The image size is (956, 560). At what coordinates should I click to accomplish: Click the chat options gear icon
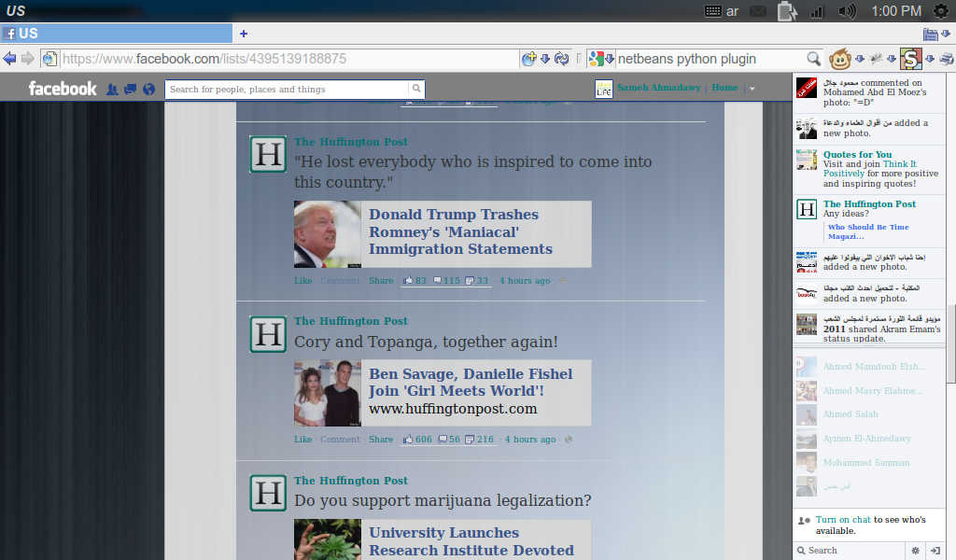tap(915, 551)
